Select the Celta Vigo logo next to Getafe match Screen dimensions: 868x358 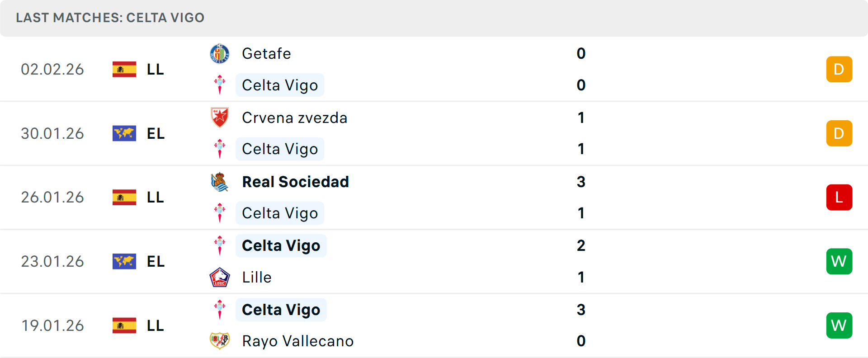[220, 85]
